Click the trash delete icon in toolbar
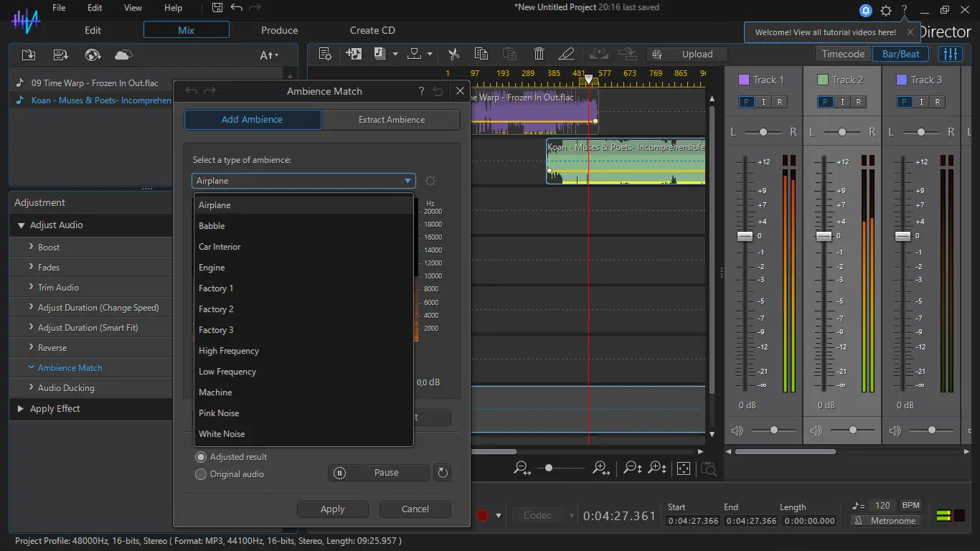The width and height of the screenshot is (980, 551). (x=539, y=54)
